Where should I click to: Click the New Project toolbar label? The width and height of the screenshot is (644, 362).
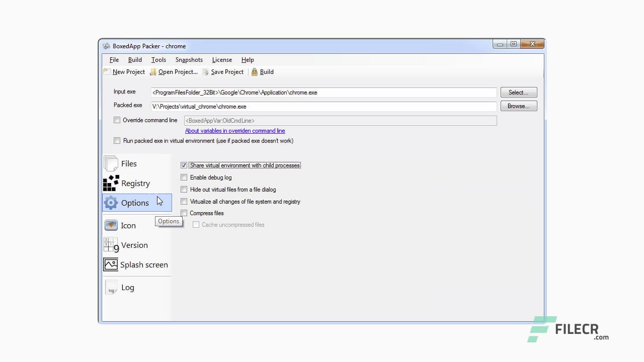coord(129,72)
